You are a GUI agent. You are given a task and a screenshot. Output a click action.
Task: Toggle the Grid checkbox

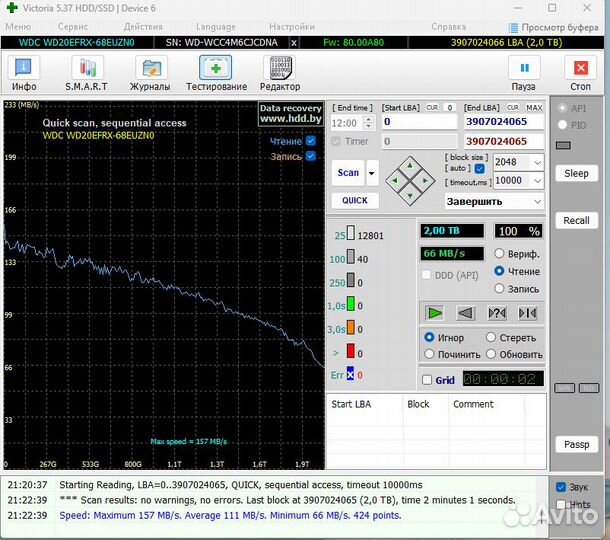pos(428,380)
